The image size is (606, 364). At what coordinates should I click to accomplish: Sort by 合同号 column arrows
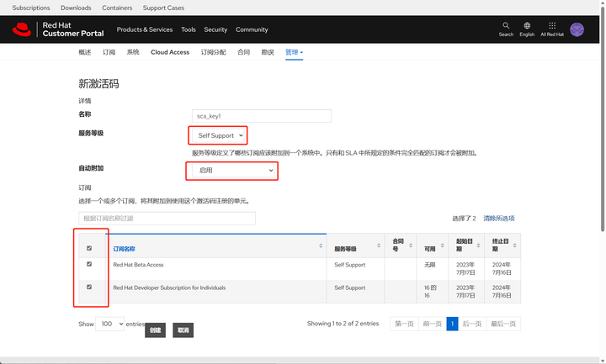coord(411,245)
